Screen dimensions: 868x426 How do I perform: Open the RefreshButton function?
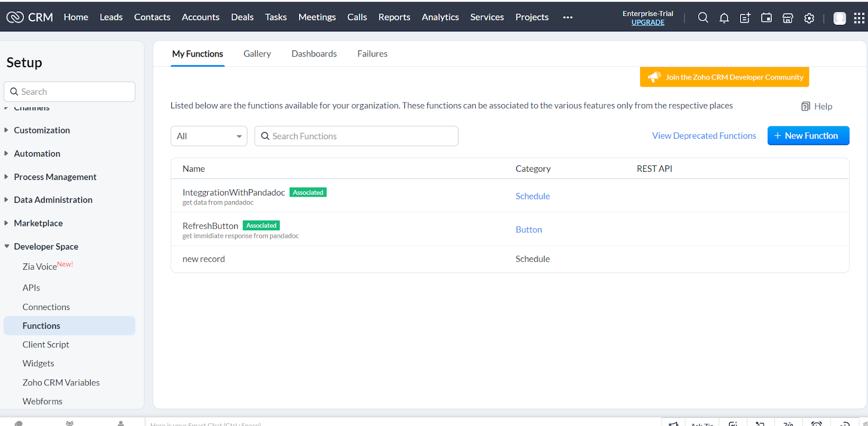(x=210, y=226)
